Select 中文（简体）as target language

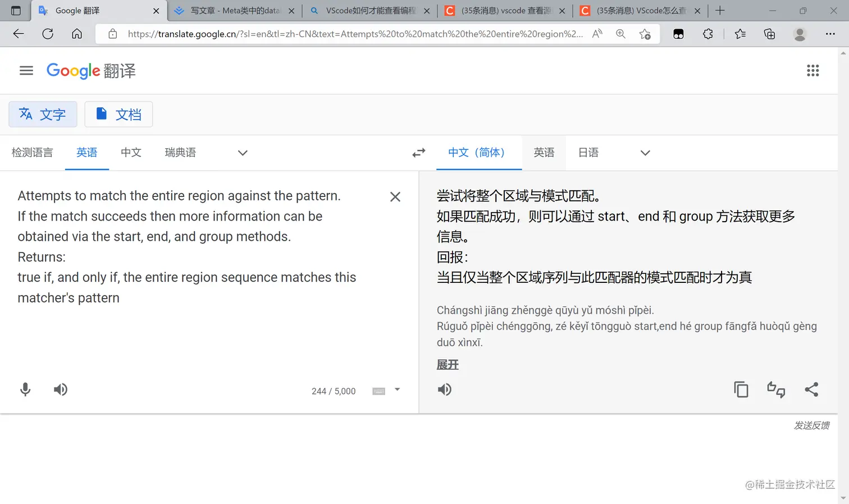479,153
